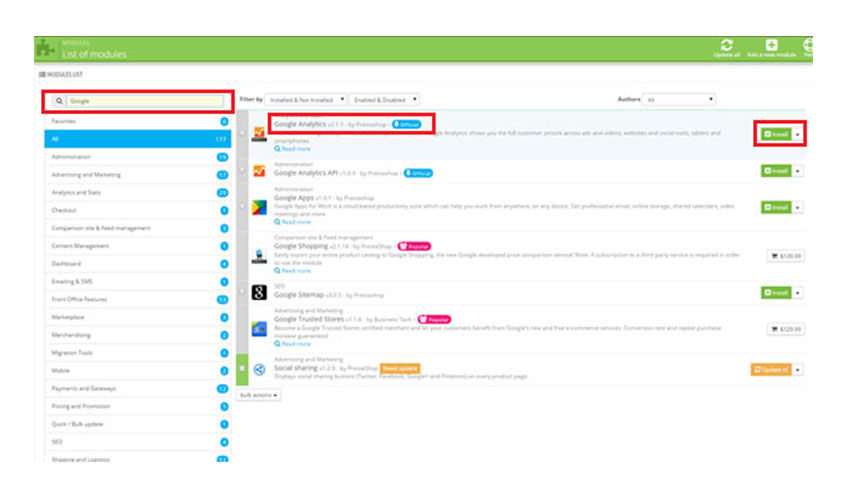Click the search magnifier icon

tap(59, 101)
